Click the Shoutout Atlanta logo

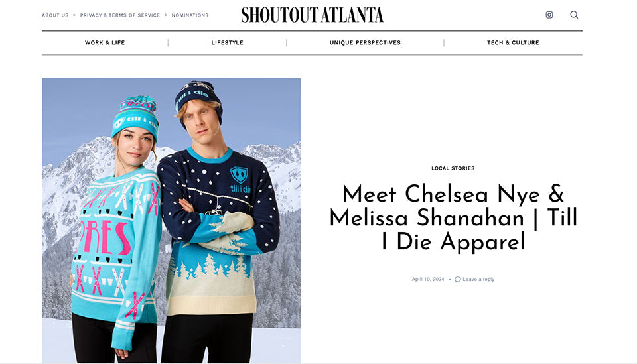point(312,15)
